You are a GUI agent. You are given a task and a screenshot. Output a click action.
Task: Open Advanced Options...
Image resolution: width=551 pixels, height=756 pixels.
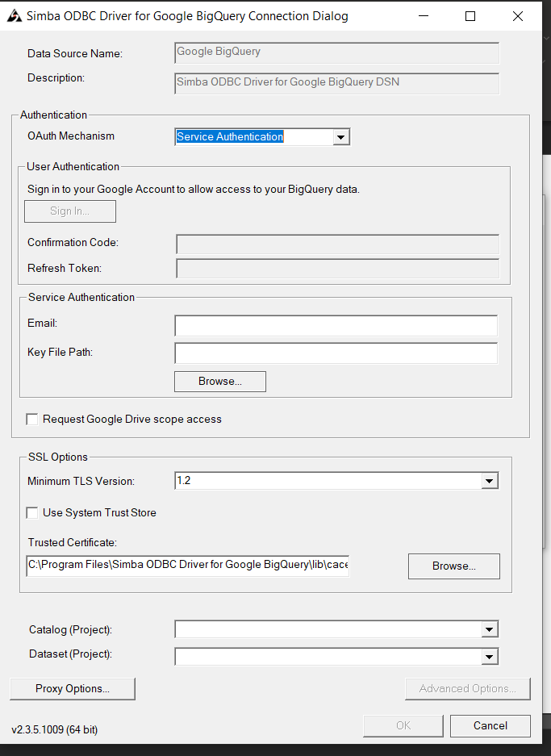coord(468,688)
